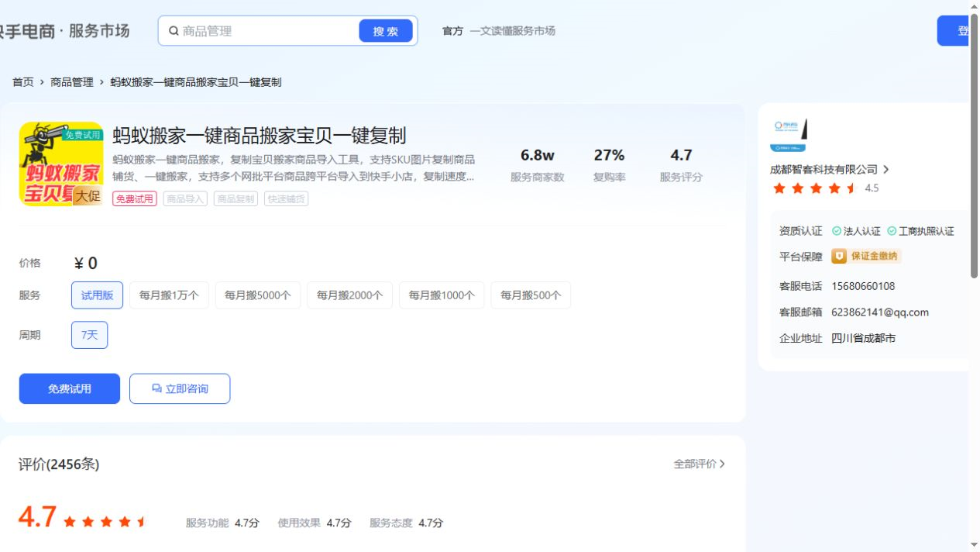Screen dimensions: 980x552
Task: Click the 四川省成都市 company address
Action: pyautogui.click(x=863, y=339)
